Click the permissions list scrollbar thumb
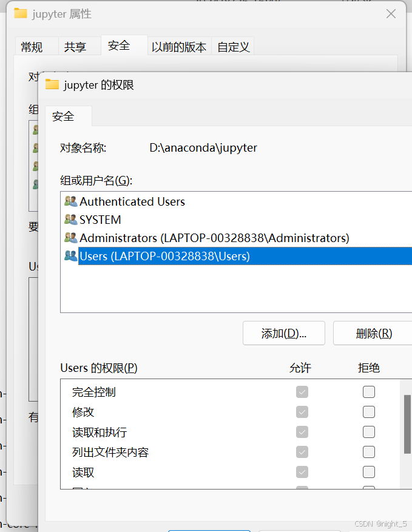The height and width of the screenshot is (532, 412). pyautogui.click(x=407, y=424)
